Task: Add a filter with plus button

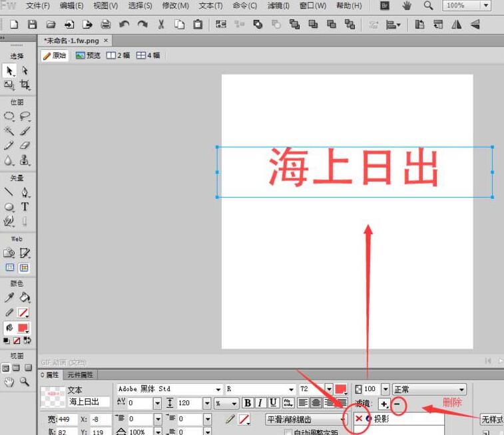Action: coord(383,404)
